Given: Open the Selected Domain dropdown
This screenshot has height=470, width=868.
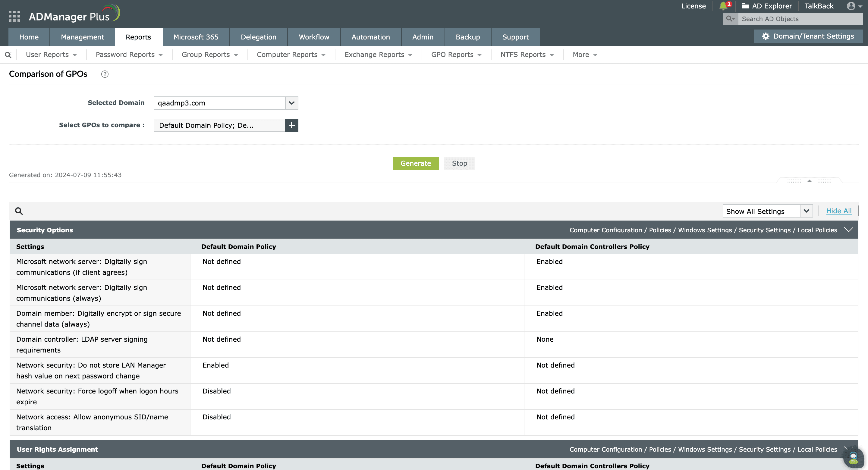Looking at the screenshot, I should pos(291,103).
